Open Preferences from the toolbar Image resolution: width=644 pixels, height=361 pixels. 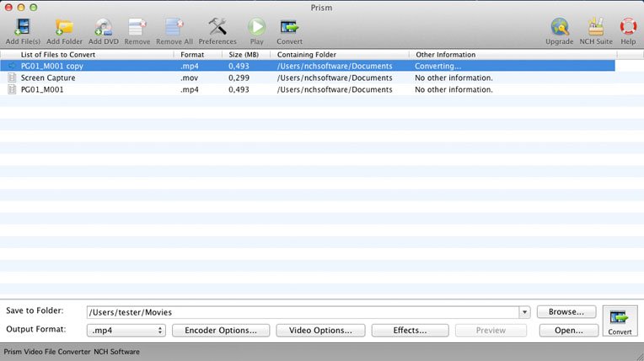217,30
